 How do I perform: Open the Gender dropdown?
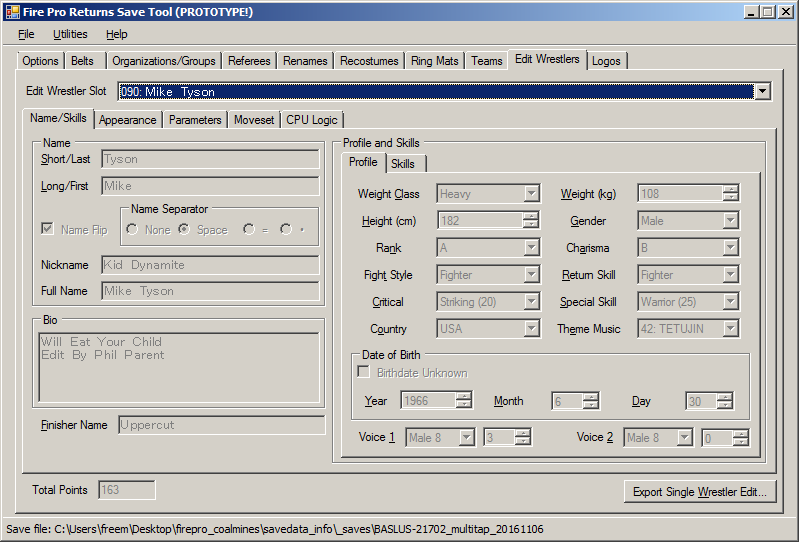click(x=731, y=221)
